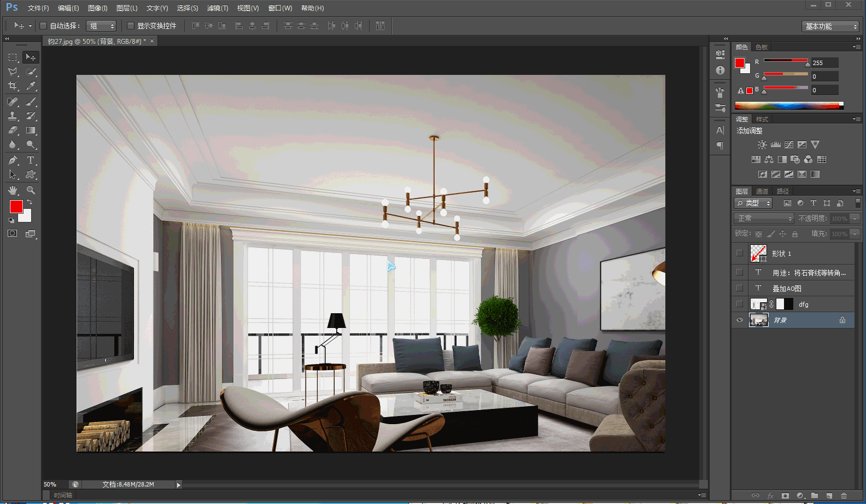
Task: Toggle Quick Mask mode
Action: click(x=13, y=233)
